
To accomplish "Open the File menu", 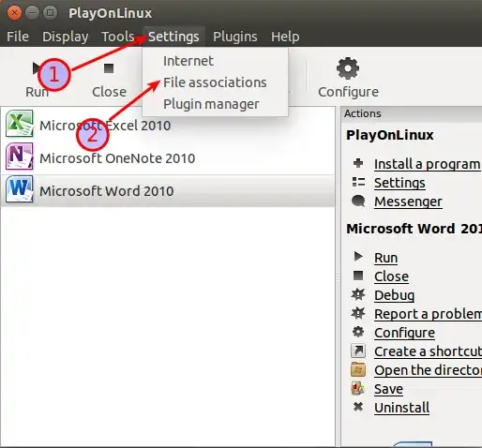I will pos(18,37).
